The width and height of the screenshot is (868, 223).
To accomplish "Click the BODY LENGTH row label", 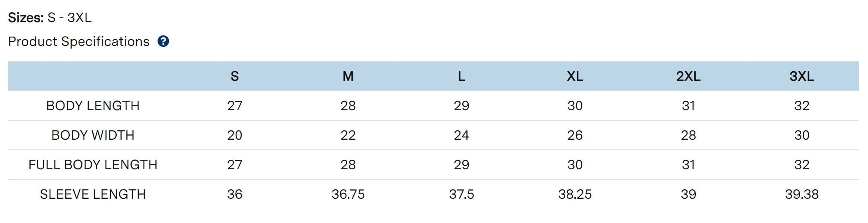I will tap(93, 106).
